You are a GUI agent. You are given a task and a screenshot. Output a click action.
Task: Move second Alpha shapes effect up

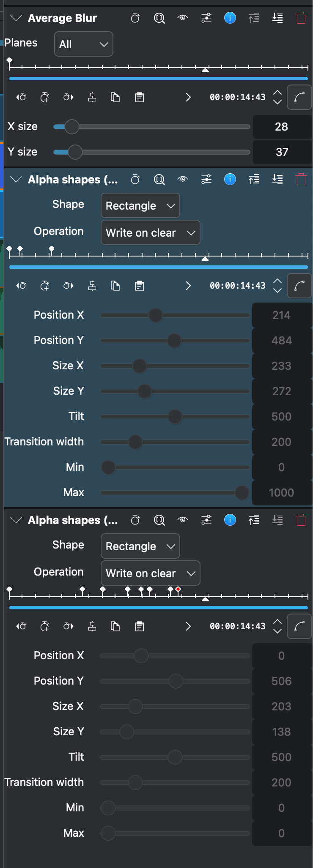(x=254, y=520)
